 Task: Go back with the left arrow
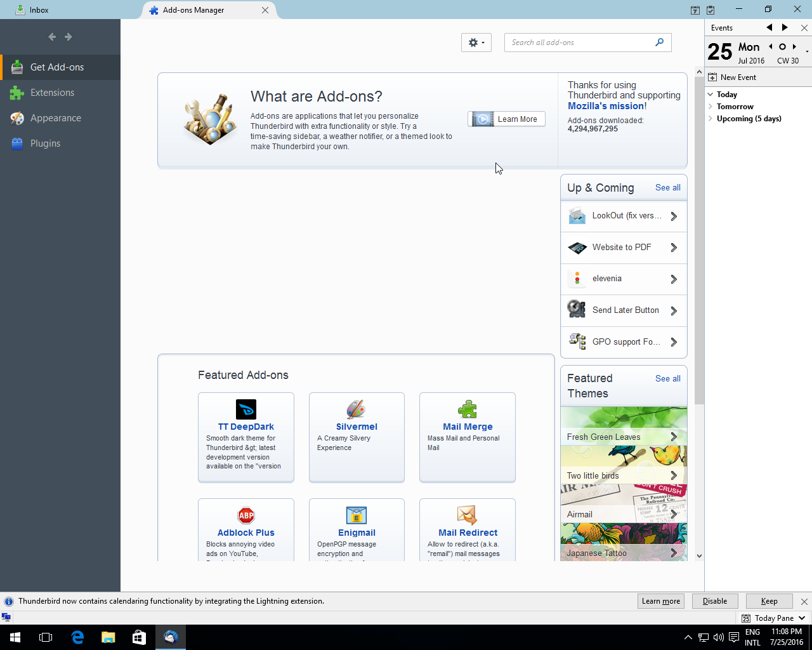tap(52, 37)
